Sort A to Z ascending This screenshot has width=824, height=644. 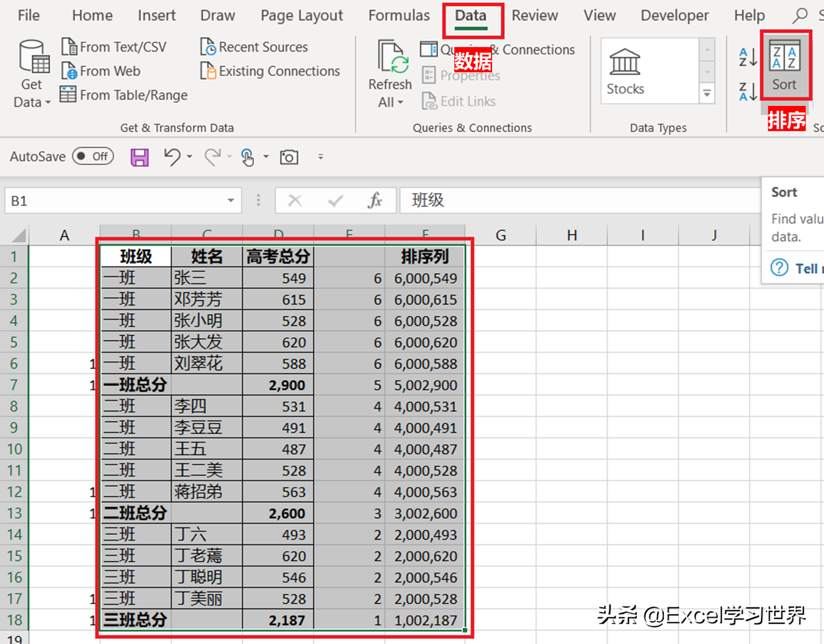(748, 57)
